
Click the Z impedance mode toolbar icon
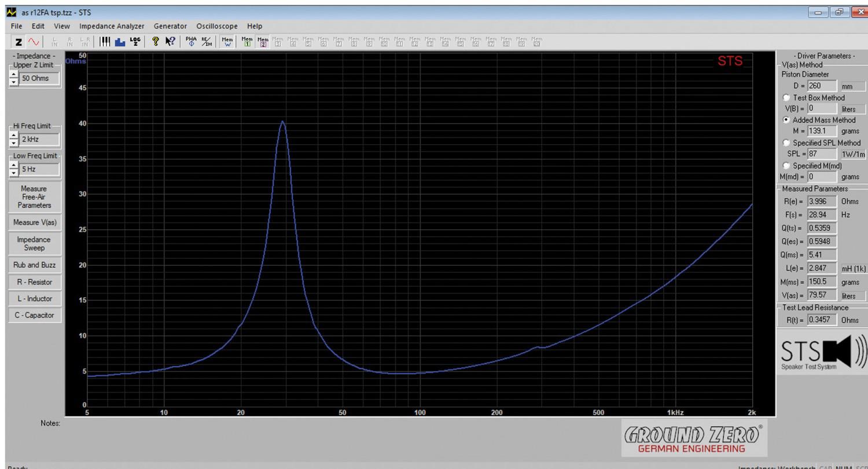pyautogui.click(x=19, y=42)
